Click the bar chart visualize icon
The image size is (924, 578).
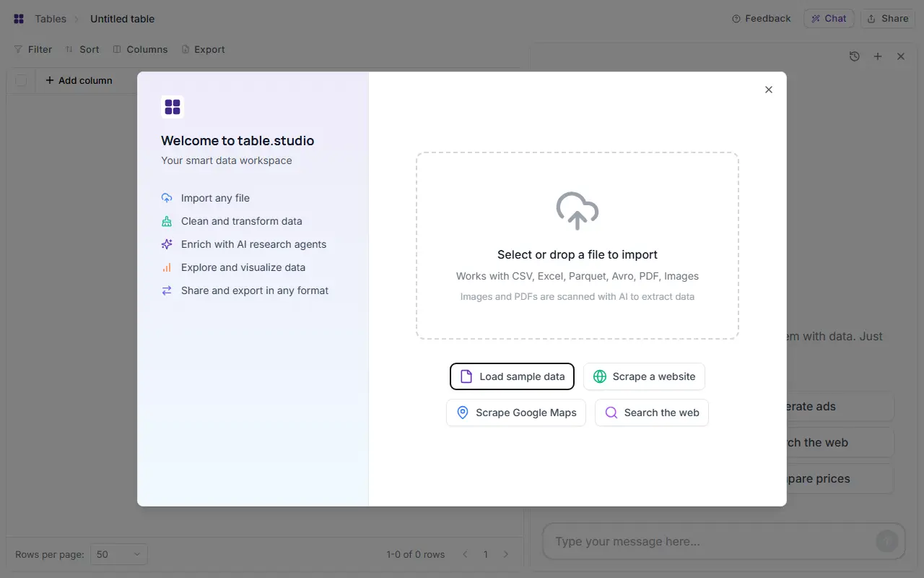[167, 267]
